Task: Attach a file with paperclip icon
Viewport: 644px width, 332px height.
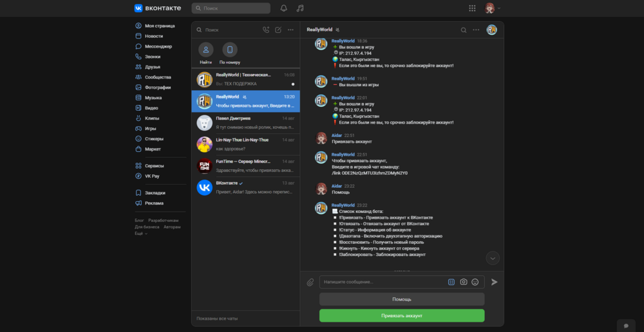Action: click(x=310, y=282)
